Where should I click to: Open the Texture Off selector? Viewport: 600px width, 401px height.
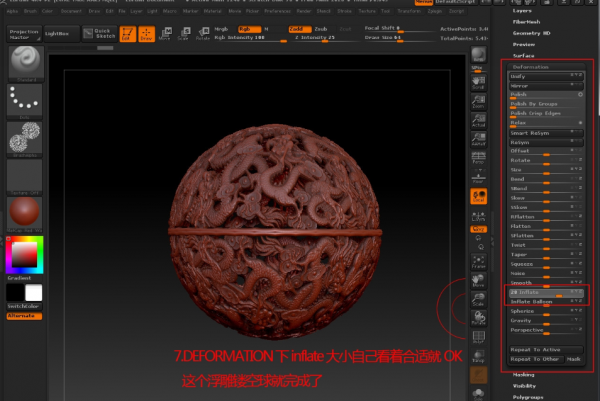point(24,177)
